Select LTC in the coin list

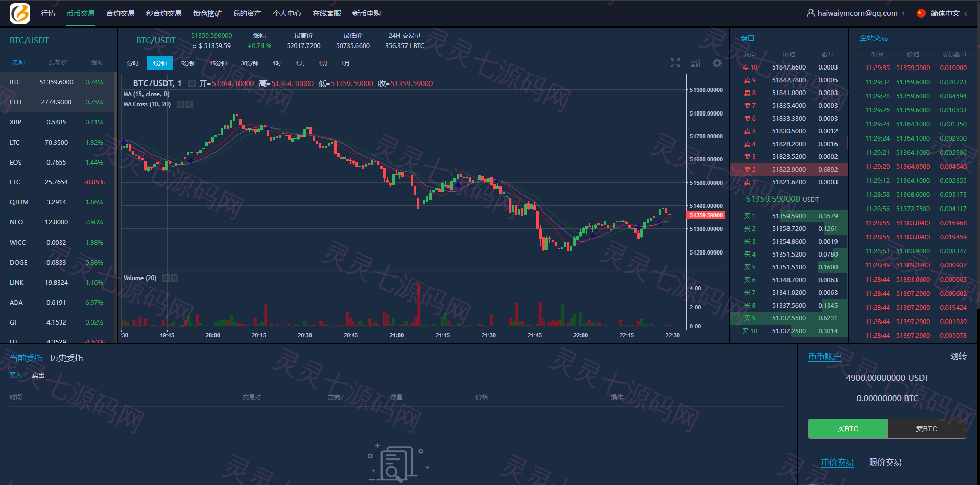pos(58,143)
